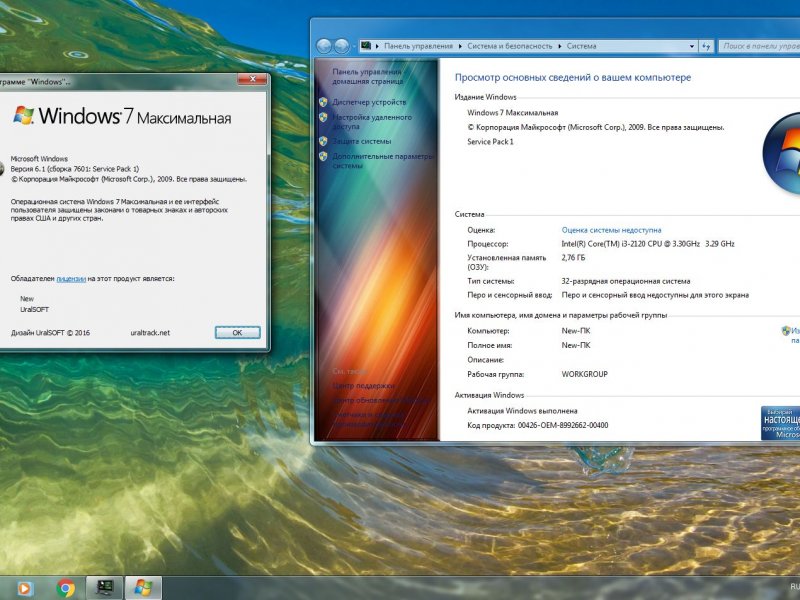Open Диспетчер устройств link

[x=369, y=102]
